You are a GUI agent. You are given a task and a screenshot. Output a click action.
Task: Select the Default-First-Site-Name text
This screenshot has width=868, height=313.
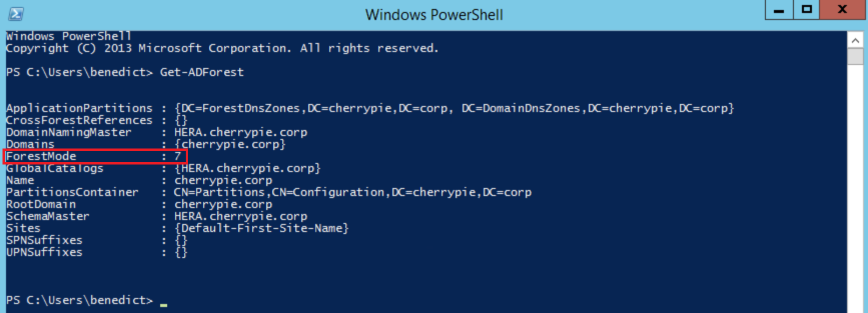click(264, 228)
